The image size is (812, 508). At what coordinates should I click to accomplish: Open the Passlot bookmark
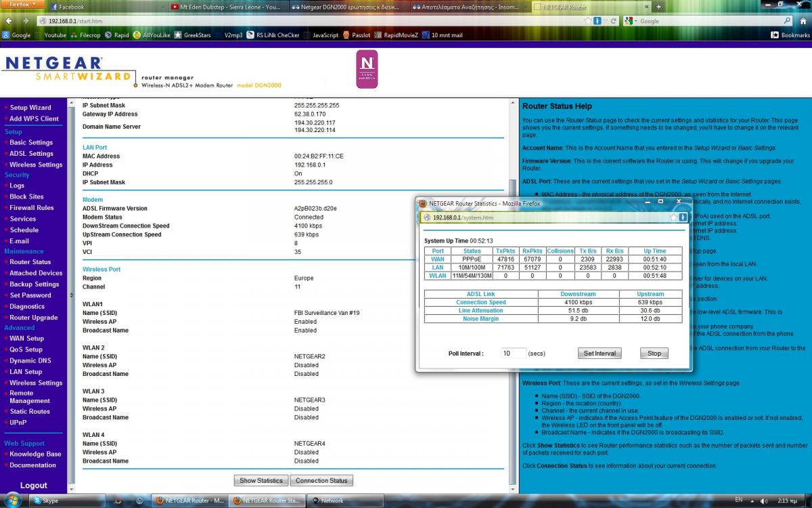357,35
